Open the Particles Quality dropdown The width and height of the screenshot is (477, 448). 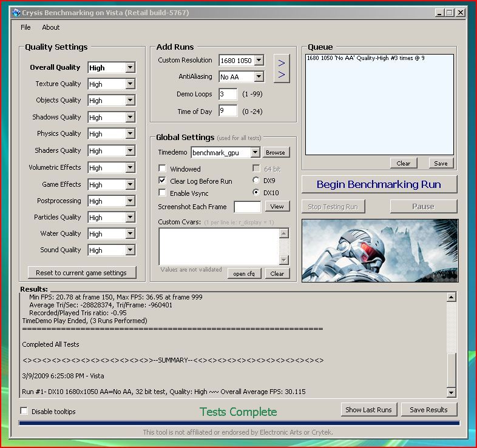(x=130, y=218)
